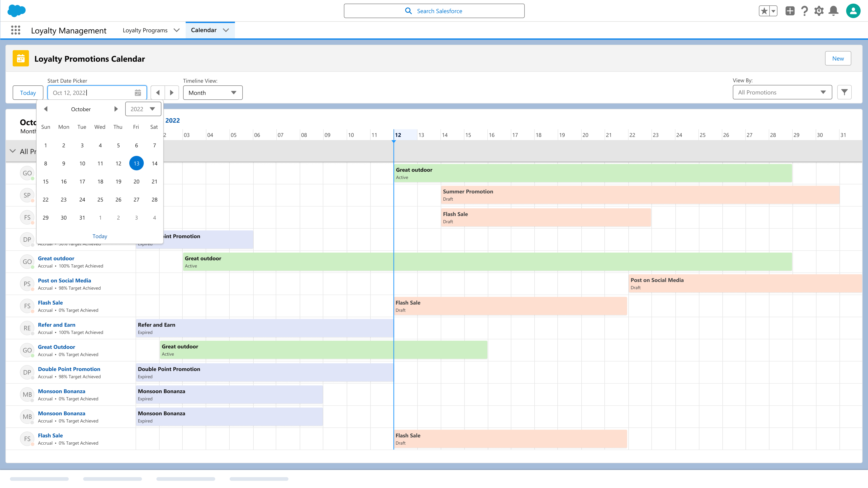Go to previous timeline period arrow

158,93
